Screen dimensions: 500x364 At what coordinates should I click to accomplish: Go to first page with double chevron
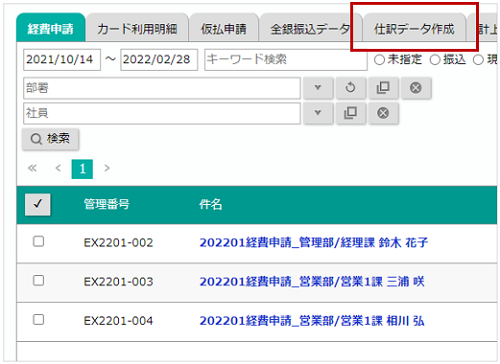coord(32,168)
